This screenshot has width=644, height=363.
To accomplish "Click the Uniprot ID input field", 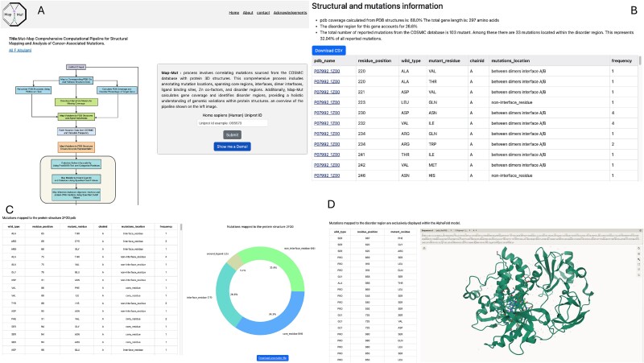I will click(x=232, y=123).
